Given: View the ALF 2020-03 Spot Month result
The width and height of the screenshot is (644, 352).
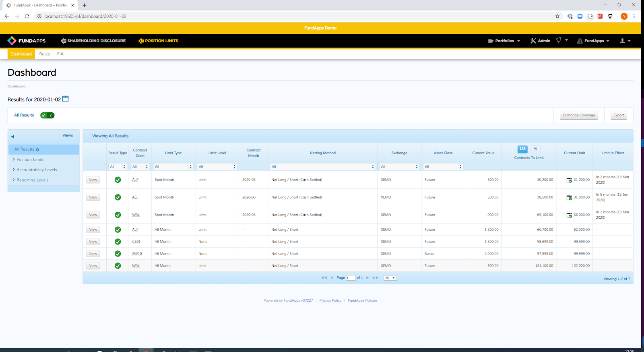Looking at the screenshot, I should coord(93,180).
